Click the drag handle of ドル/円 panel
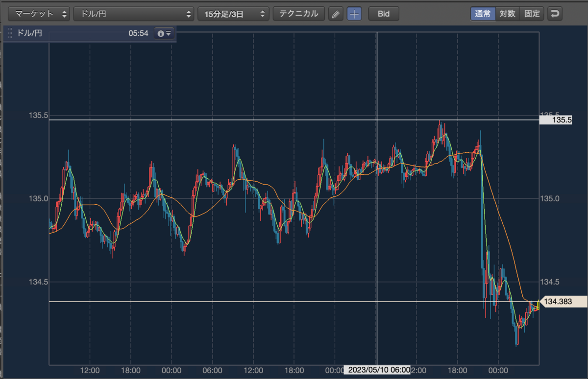This screenshot has width=588, height=379. 11,34
